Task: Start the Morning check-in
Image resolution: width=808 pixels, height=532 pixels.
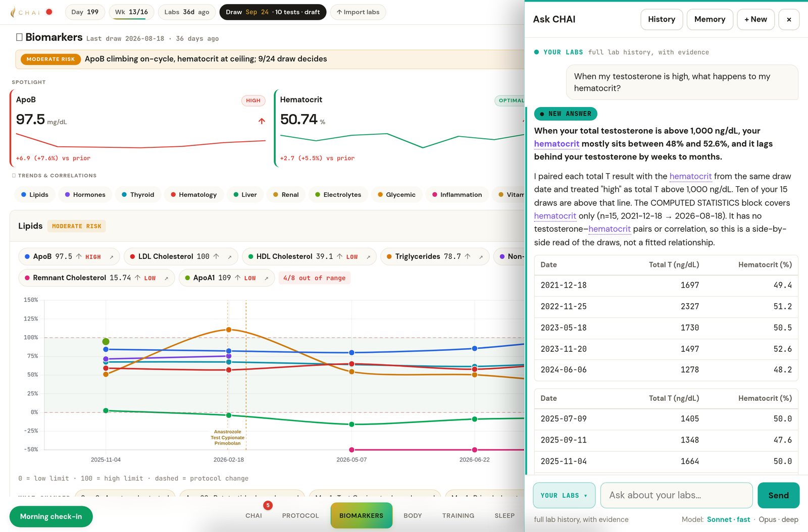Action: point(51,516)
